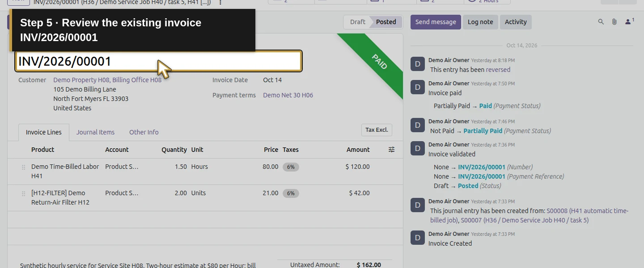
Task: Click the $ 120.00 amount cell
Action: tap(358, 167)
